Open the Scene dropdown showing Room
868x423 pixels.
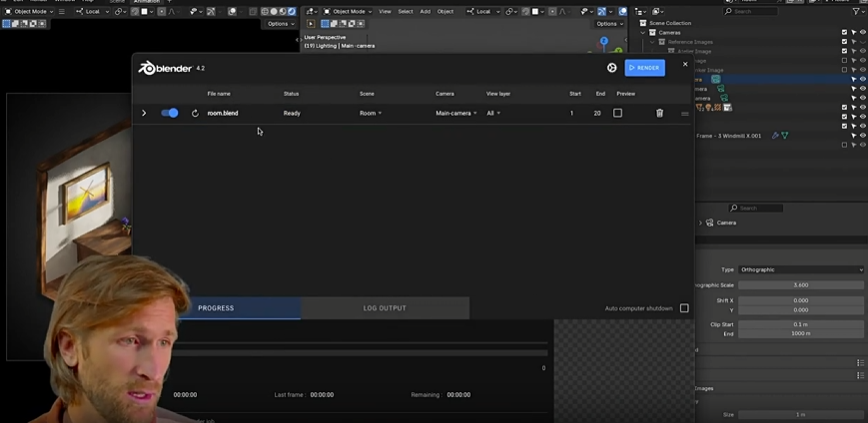click(x=371, y=113)
